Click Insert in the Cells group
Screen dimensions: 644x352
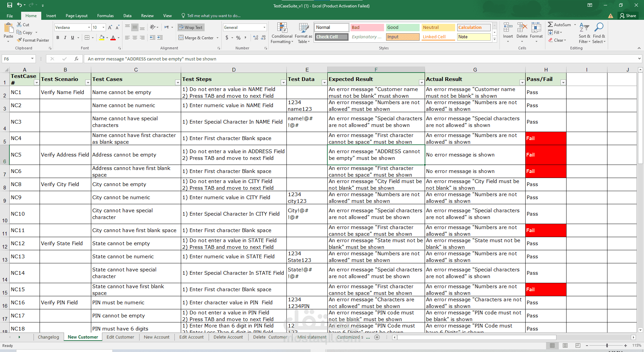(x=508, y=33)
